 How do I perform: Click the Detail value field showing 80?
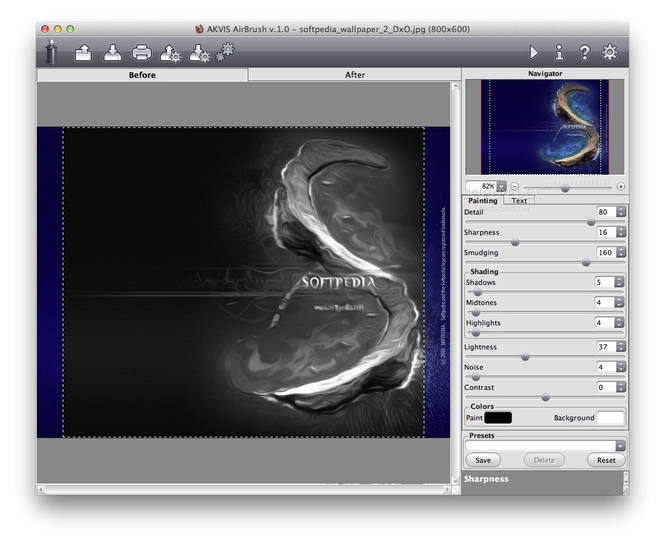pos(606,212)
